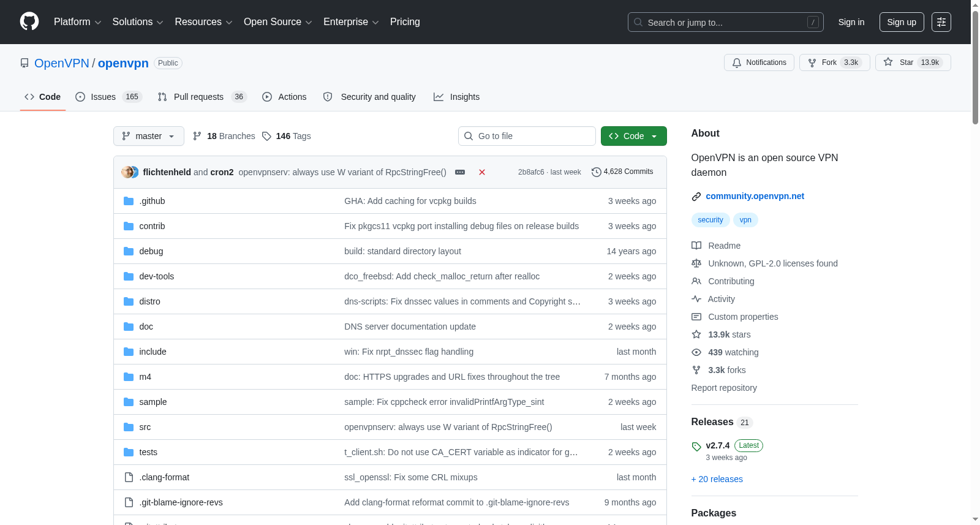Open the .git-blame-ignore-revs file name

[181, 502]
